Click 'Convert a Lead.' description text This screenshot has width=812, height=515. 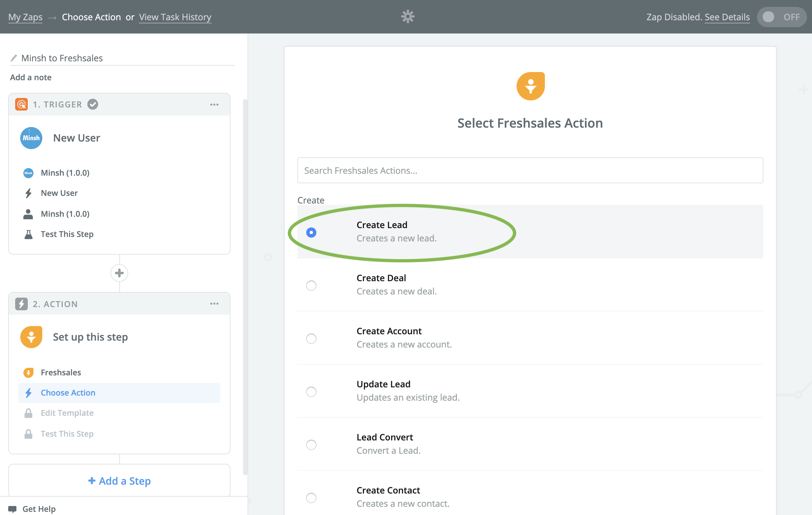[x=388, y=451]
